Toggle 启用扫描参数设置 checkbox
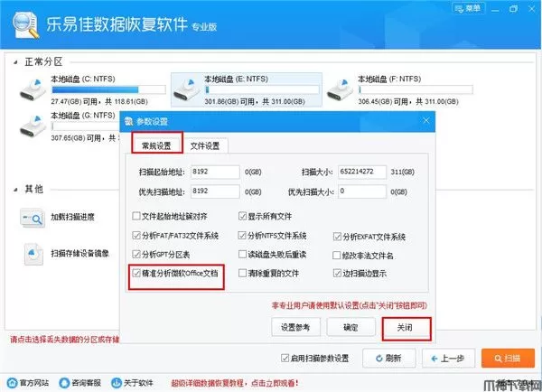This screenshot has width=542, height=392. [x=285, y=358]
